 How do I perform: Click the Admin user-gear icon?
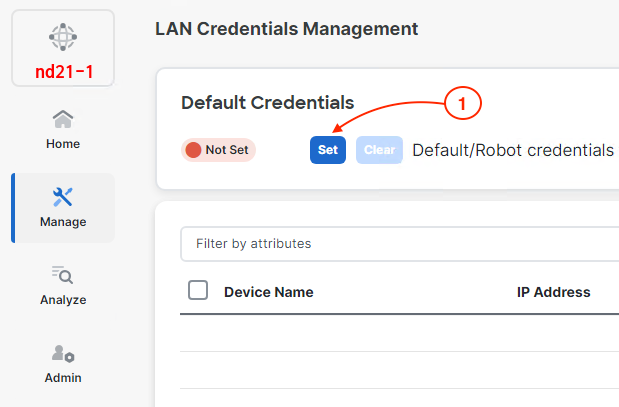[x=63, y=354]
